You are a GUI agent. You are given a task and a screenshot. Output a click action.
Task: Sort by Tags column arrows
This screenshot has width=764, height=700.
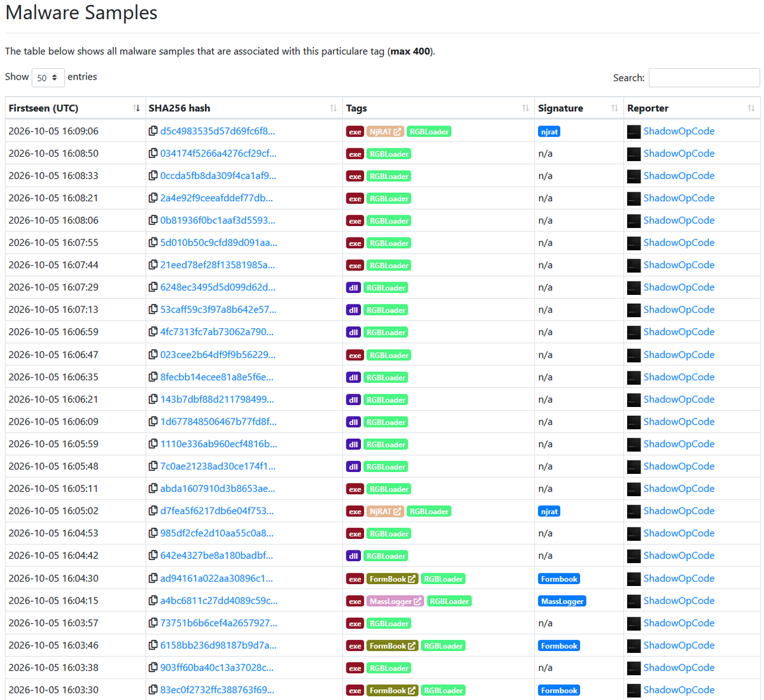525,108
